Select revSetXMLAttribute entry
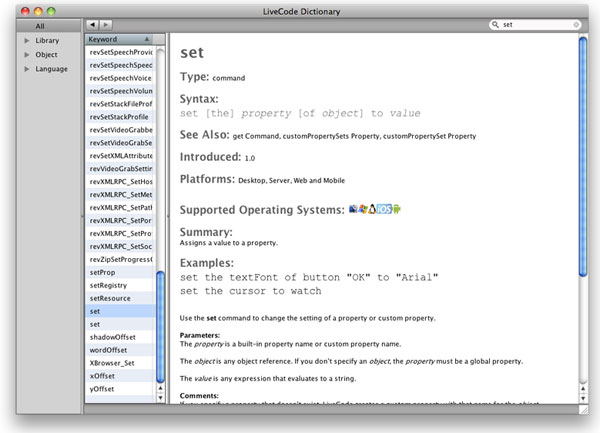The height and width of the screenshot is (433, 600). [x=120, y=156]
